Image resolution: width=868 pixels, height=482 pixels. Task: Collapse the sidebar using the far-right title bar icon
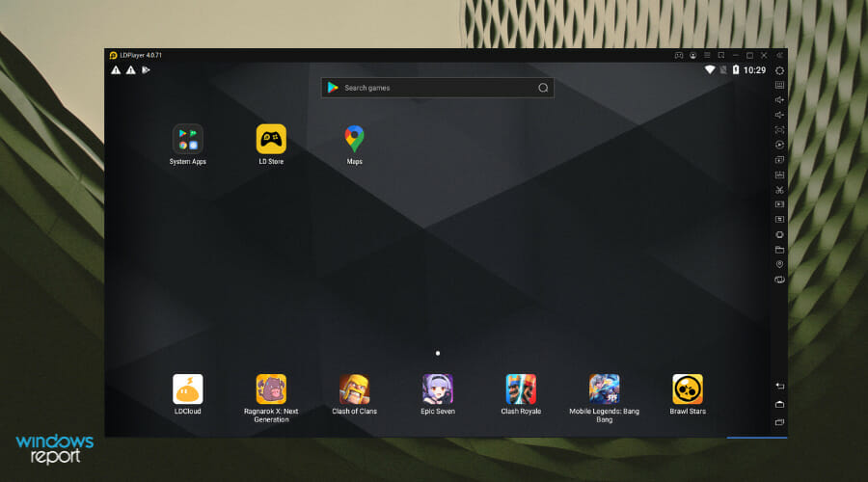[779, 55]
